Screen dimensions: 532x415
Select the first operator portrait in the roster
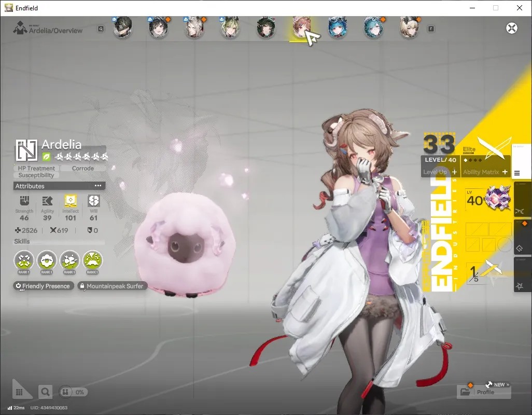pos(122,27)
